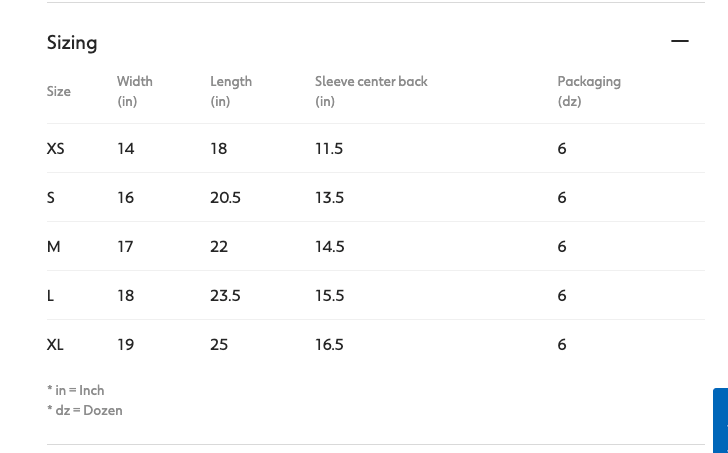Click the "in = Inch" footnote

click(76, 390)
